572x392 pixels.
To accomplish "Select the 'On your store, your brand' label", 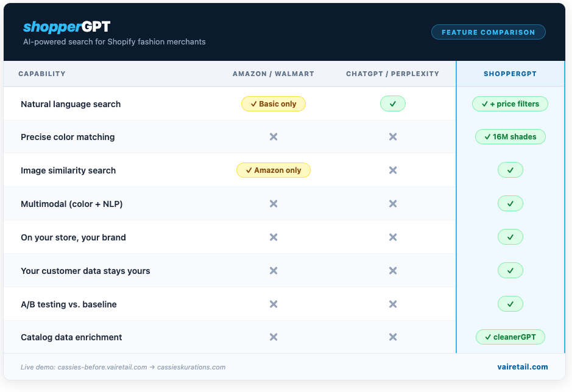I will (x=73, y=237).
